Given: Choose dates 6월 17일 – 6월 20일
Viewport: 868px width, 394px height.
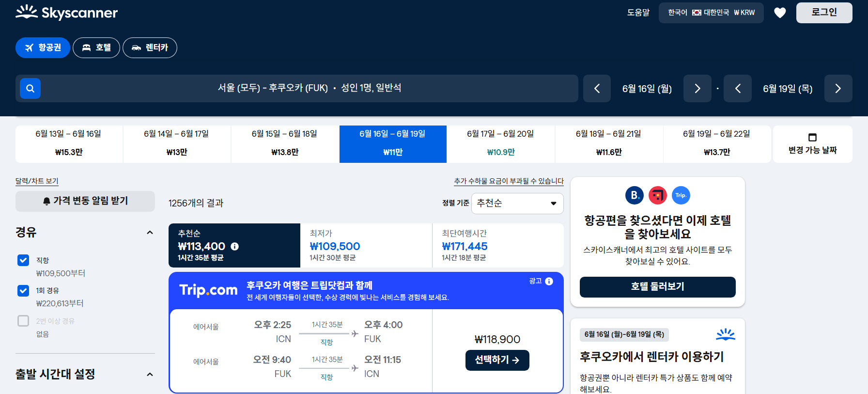Looking at the screenshot, I should (x=501, y=144).
